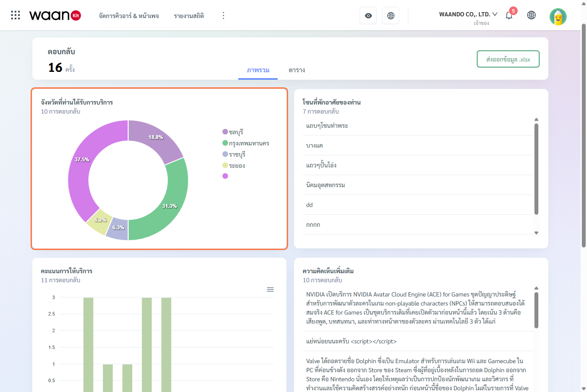Click the ส่งออกข้อมูล .xlsx export button
The image size is (587, 392).
point(508,59)
